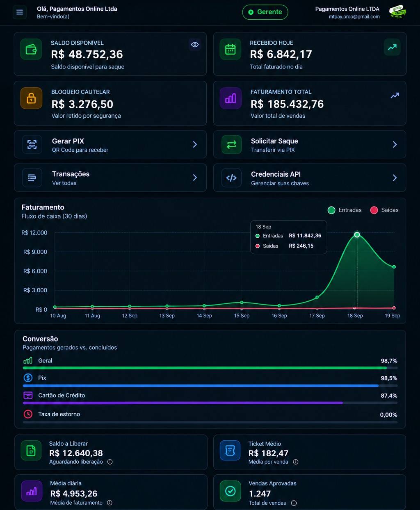This screenshot has width=420, height=510.
Task: Click the Média diária chart icon
Action: pos(32,491)
